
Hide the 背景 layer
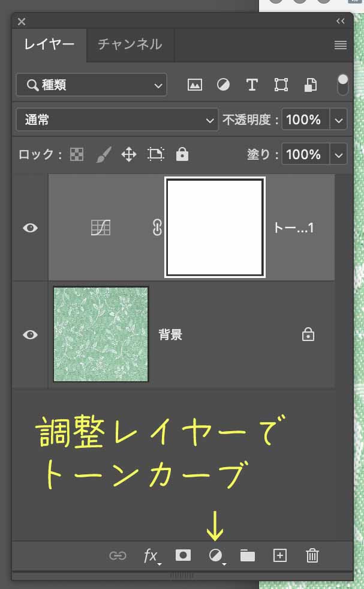(x=30, y=335)
